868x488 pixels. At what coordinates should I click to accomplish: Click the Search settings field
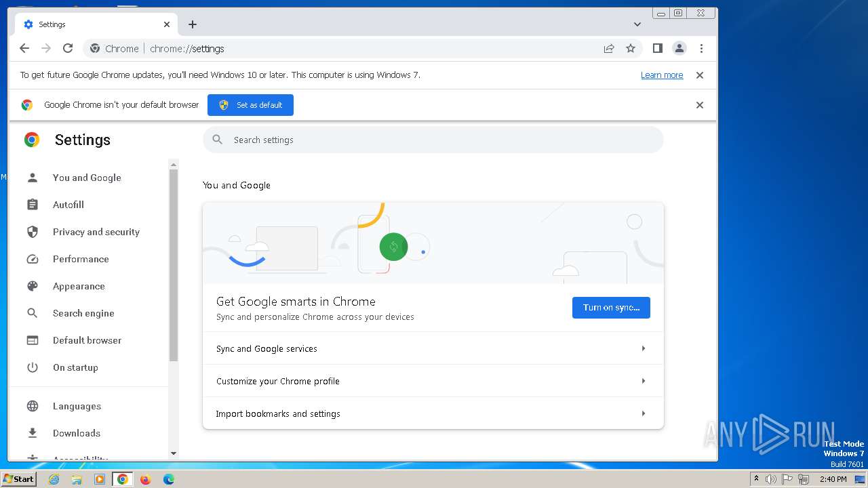(x=433, y=140)
